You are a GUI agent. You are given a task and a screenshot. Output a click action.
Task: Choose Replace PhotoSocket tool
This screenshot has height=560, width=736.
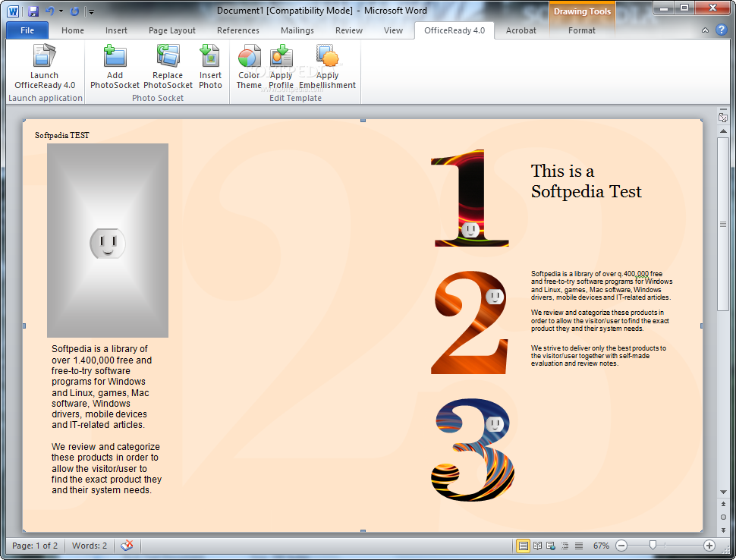tap(168, 67)
